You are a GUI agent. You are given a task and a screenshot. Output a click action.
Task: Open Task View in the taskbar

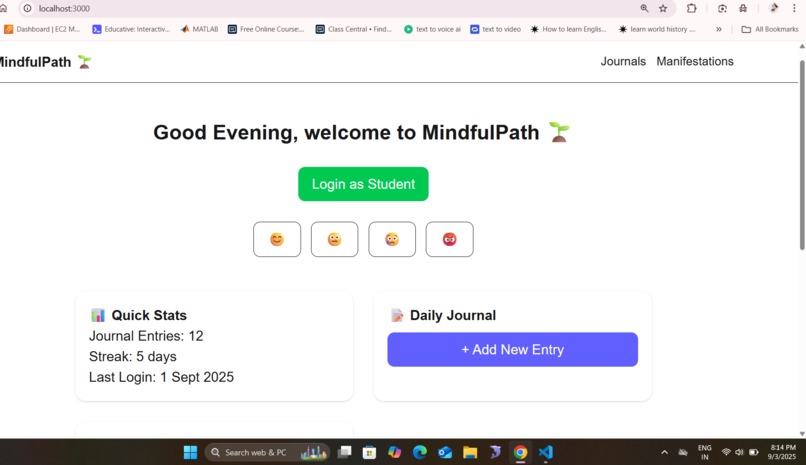pos(344,452)
